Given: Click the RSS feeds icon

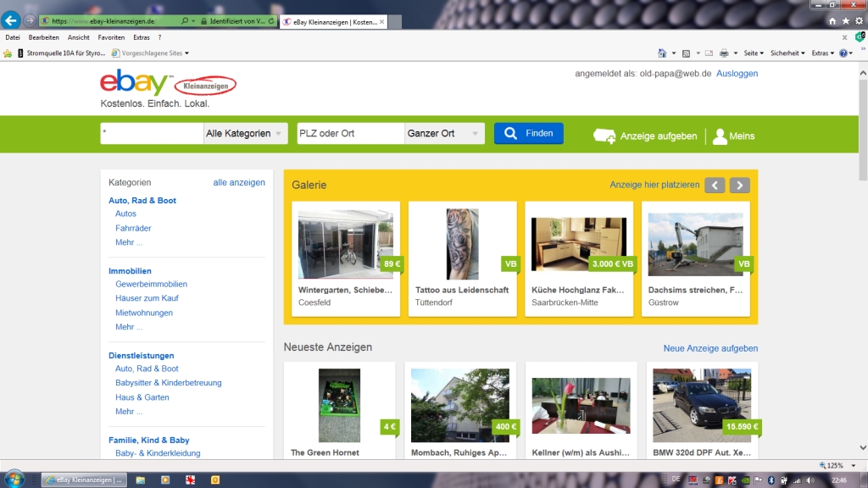Looking at the screenshot, I should [x=686, y=53].
